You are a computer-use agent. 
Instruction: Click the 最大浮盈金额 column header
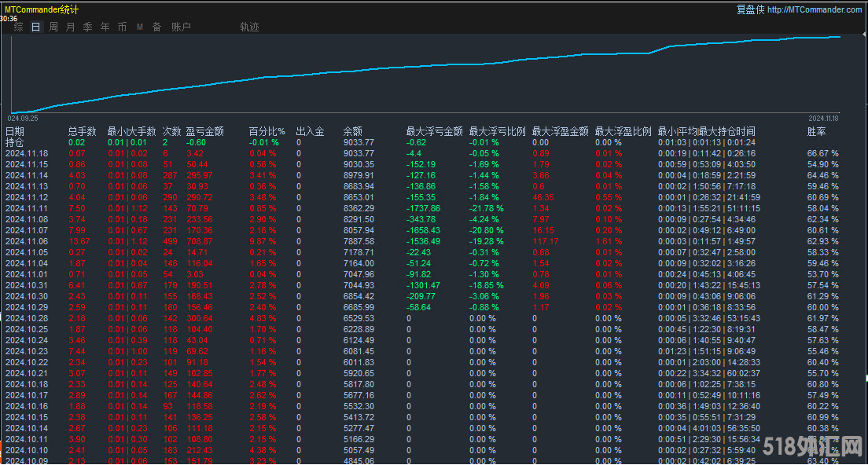coord(561,131)
